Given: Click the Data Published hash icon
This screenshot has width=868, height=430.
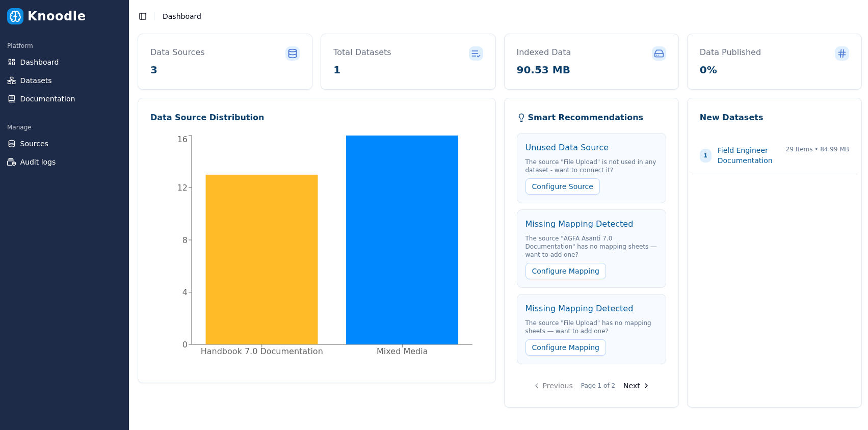Looking at the screenshot, I should pos(841,53).
